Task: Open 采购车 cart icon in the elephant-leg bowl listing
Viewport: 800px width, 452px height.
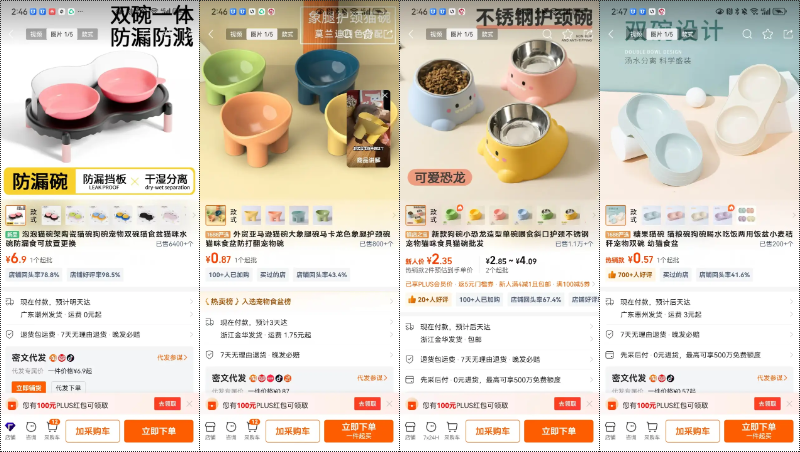Action: (x=252, y=430)
